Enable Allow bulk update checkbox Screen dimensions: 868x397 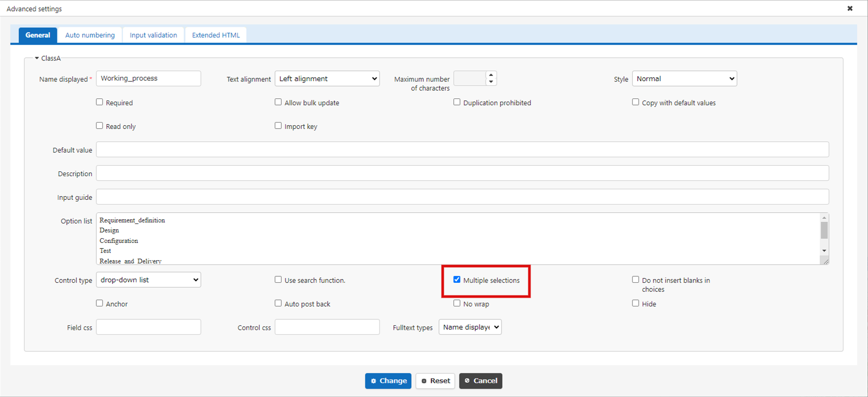pos(278,102)
